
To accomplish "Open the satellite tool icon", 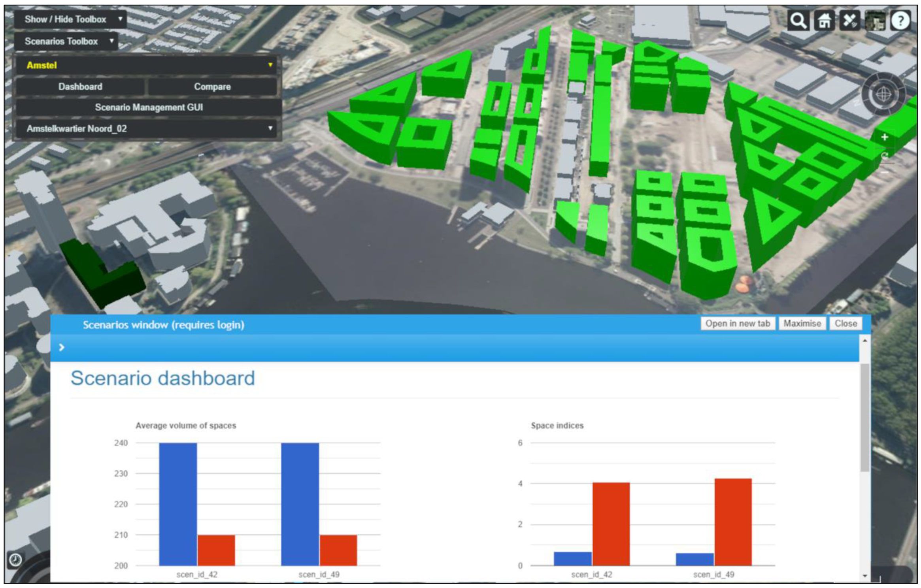I will pyautogui.click(x=849, y=21).
